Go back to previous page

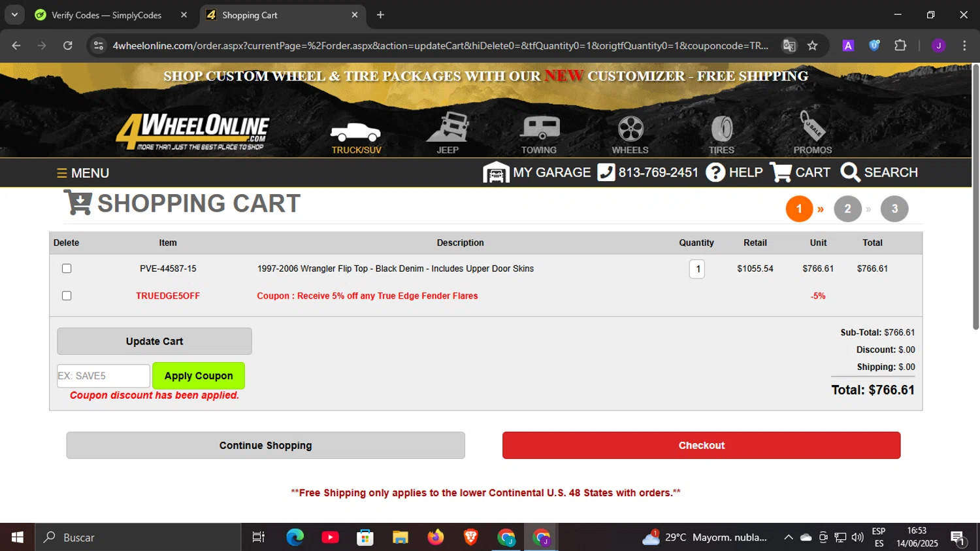16,46
